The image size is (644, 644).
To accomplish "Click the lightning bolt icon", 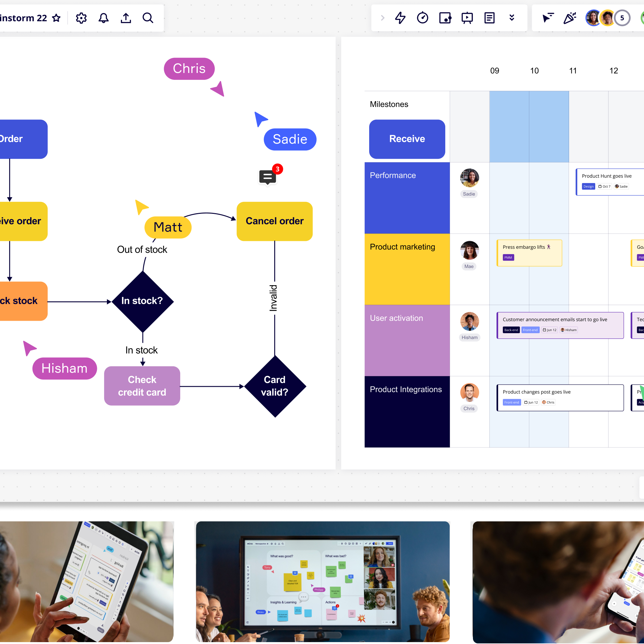I will pos(400,18).
